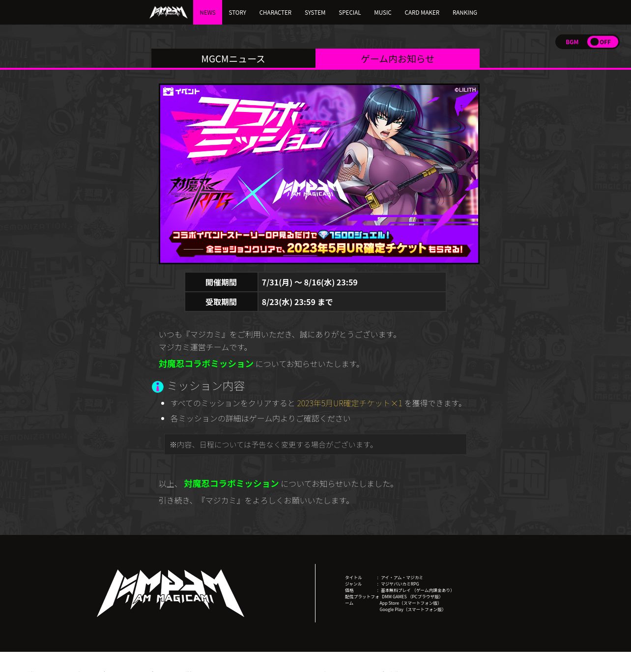Click the footer App Store platform text

coord(410,603)
